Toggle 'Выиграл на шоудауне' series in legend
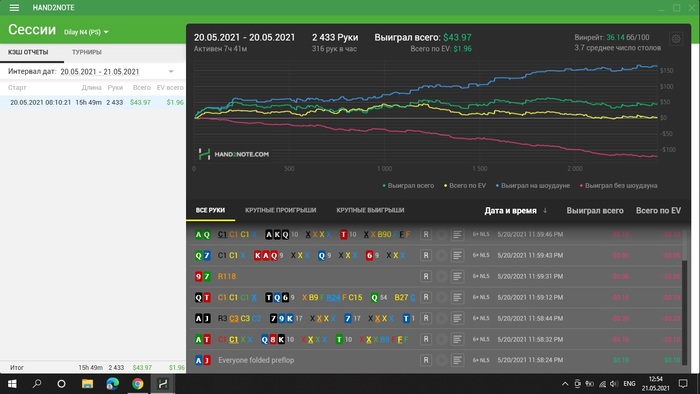 pyautogui.click(x=533, y=186)
